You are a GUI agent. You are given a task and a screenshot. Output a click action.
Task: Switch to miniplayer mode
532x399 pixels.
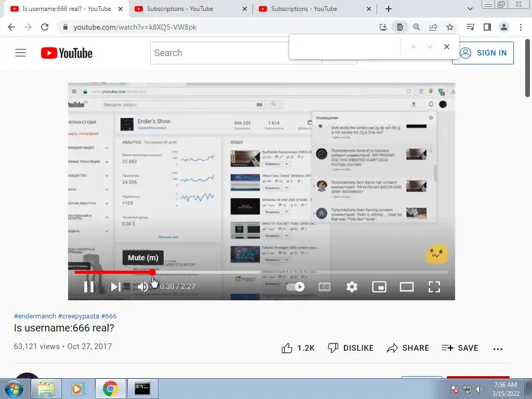click(379, 287)
